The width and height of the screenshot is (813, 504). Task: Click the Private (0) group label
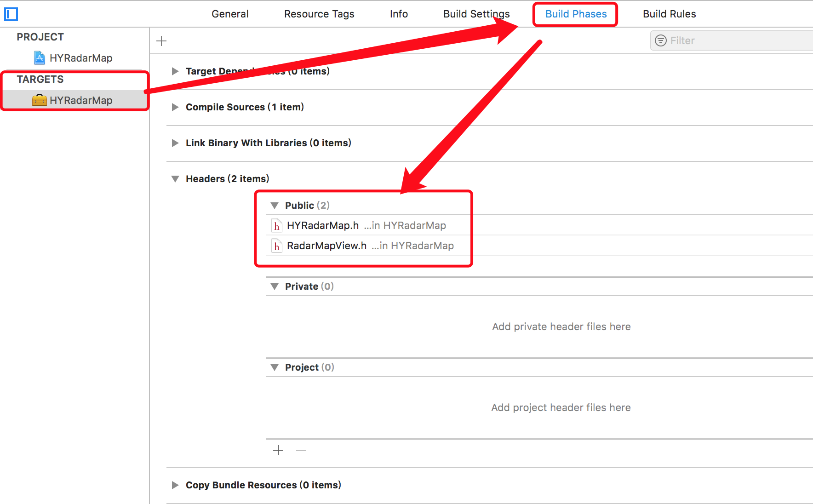pyautogui.click(x=309, y=286)
